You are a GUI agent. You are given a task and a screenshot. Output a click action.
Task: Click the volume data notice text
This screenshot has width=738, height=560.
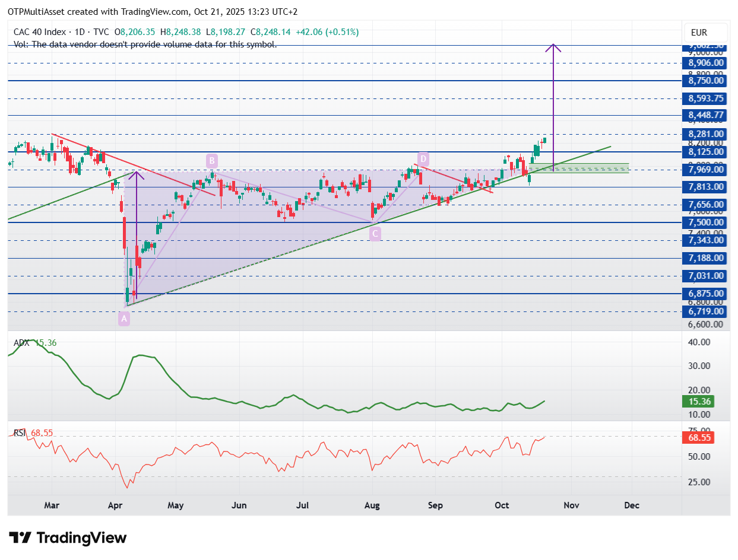click(145, 44)
